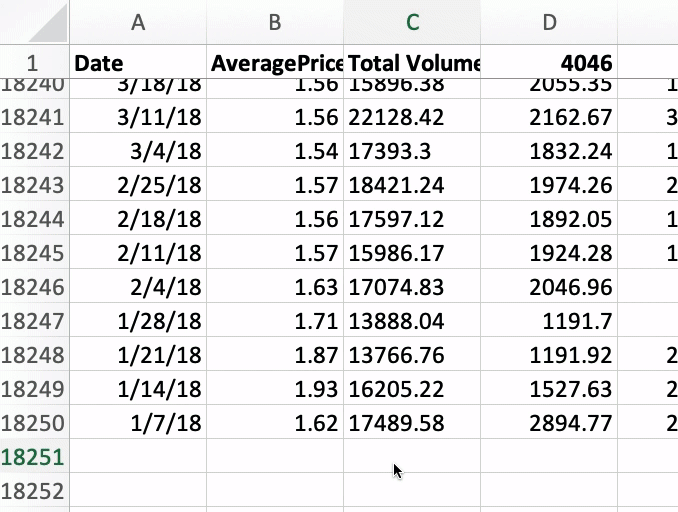Select row 18247 header
Viewport: 678px width, 512px height.
34,321
